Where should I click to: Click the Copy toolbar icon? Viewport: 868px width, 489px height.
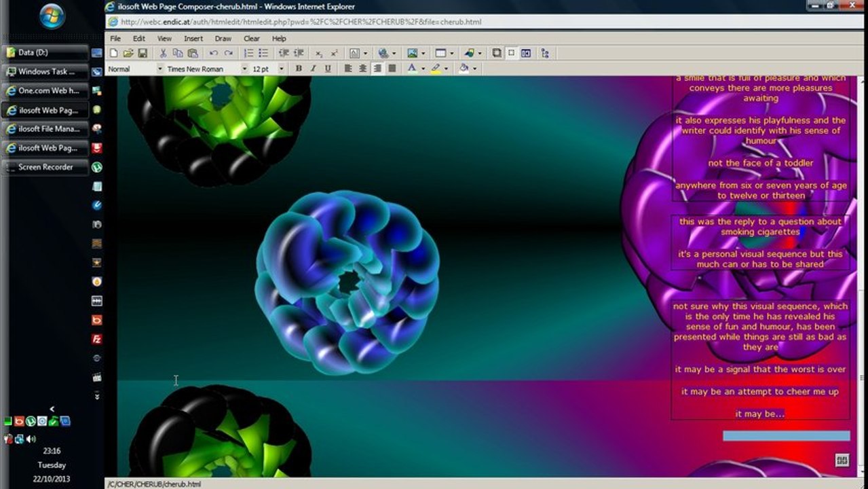[178, 53]
